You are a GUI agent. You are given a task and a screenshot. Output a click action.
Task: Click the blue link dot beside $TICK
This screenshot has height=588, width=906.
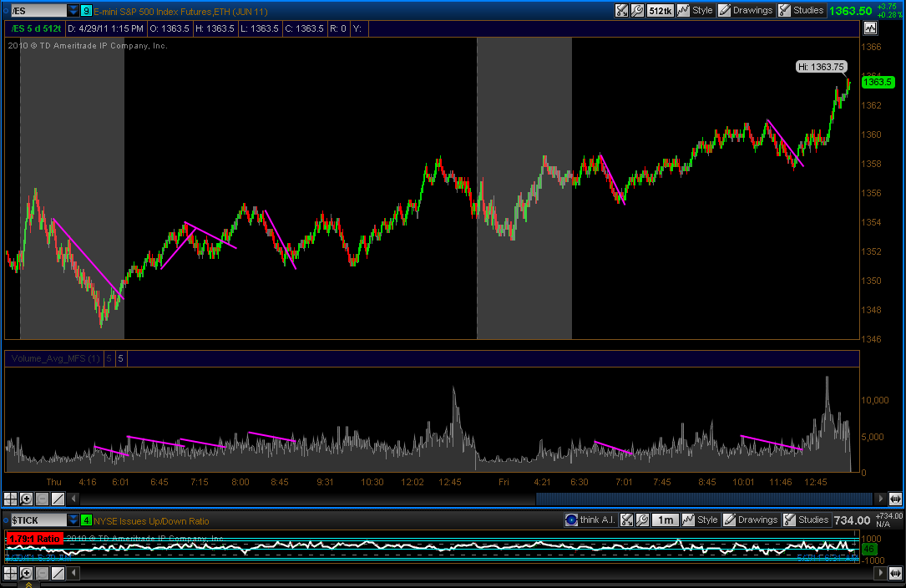(x=6, y=520)
